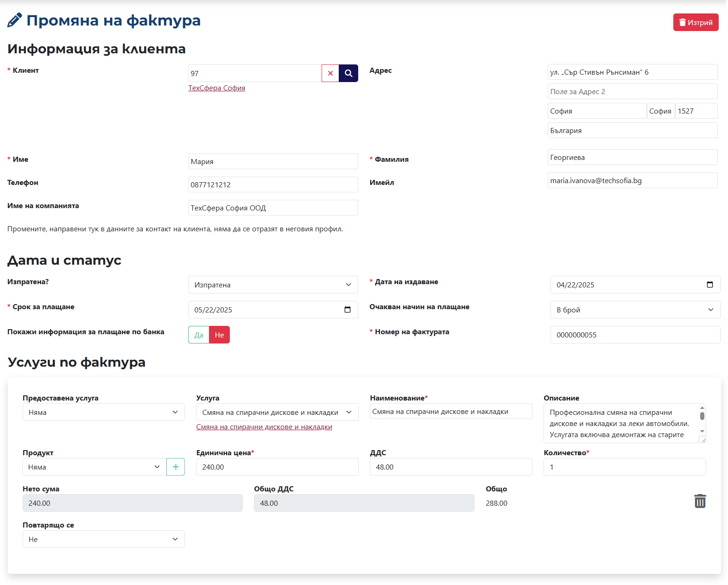Toggle bank payment info to Не

coord(219,335)
